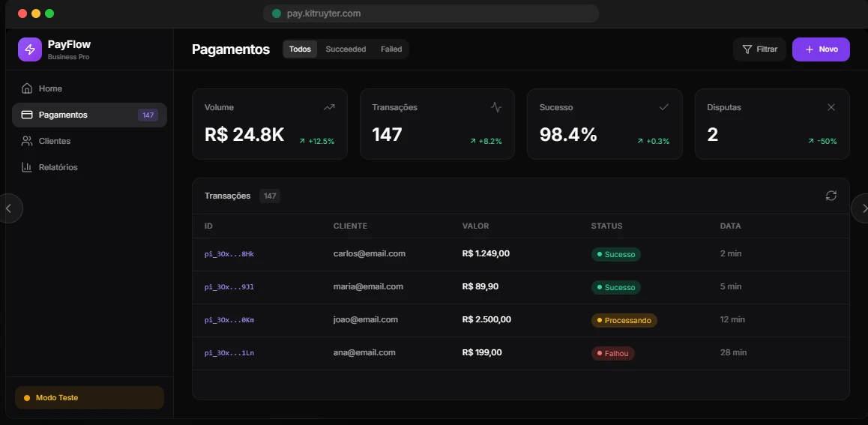Toggle the Modo Teste indicator
This screenshot has height=425, width=868.
point(89,398)
